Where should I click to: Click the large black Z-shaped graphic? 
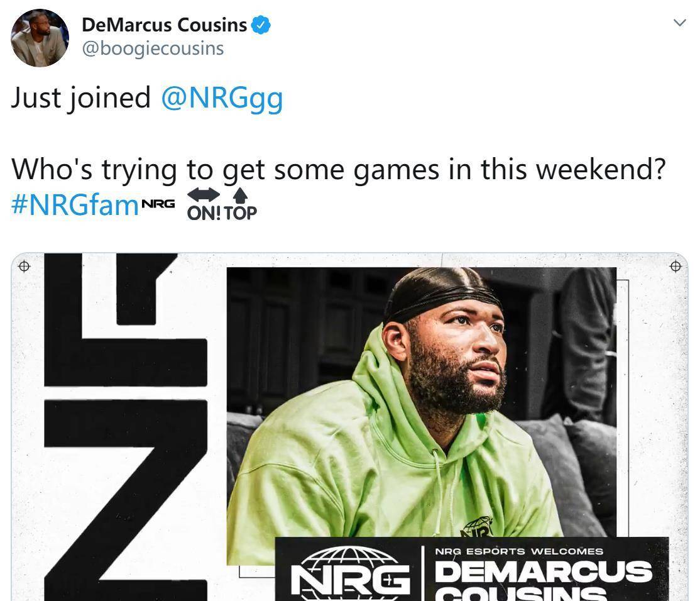pyautogui.click(x=125, y=497)
